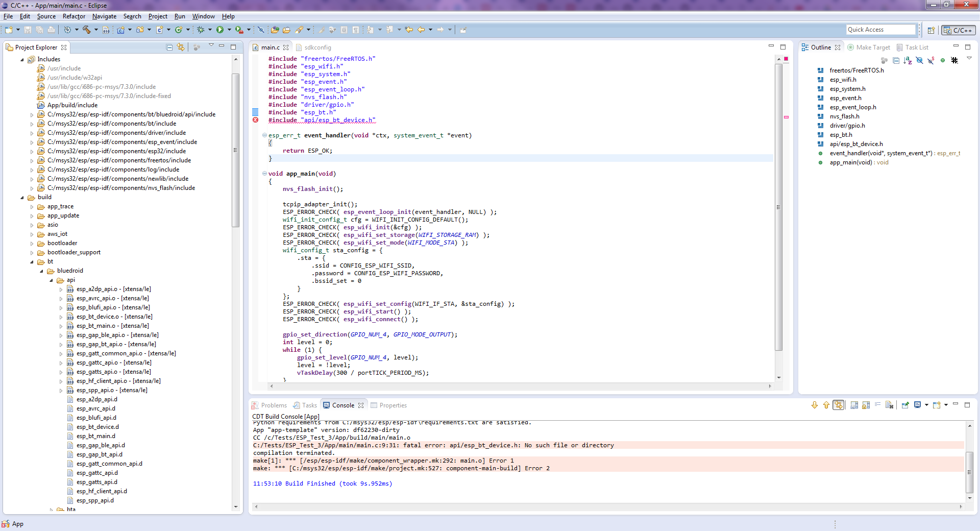Click the Quick Access input field
Image resolution: width=980 pixels, height=531 pixels.
880,30
